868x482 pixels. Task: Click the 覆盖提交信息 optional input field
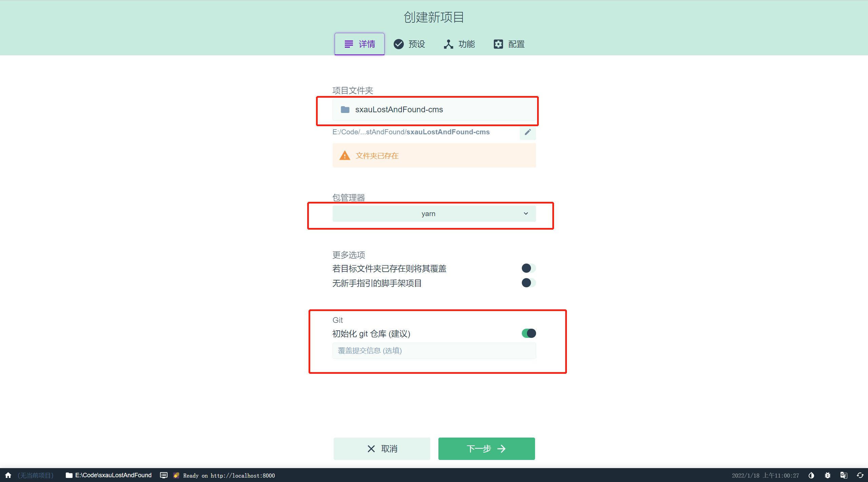click(x=434, y=350)
